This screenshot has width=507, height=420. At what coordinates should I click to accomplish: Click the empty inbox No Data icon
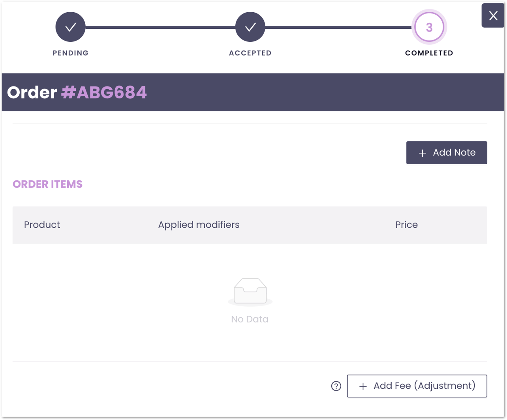coord(250,291)
